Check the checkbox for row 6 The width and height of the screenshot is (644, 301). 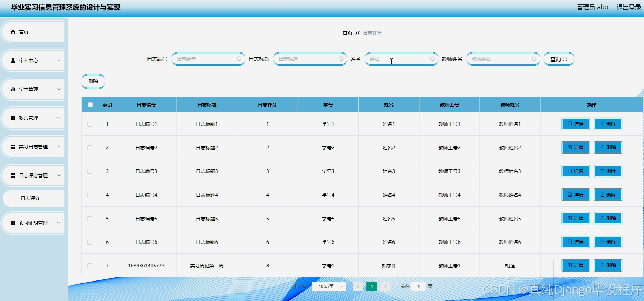(x=90, y=242)
